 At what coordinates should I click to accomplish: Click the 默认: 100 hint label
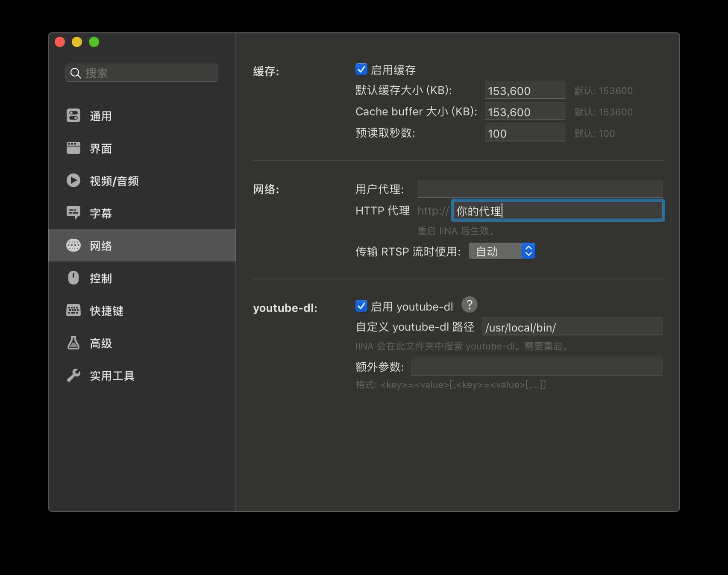594,133
